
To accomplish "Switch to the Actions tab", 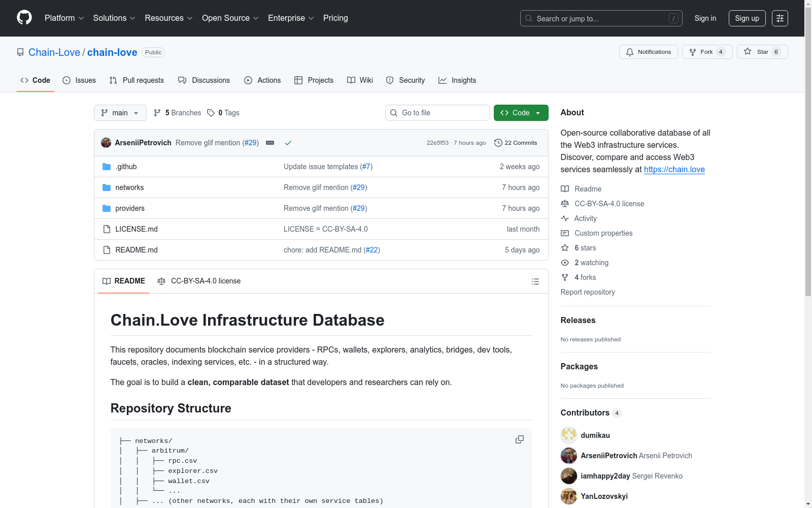I will [262, 80].
